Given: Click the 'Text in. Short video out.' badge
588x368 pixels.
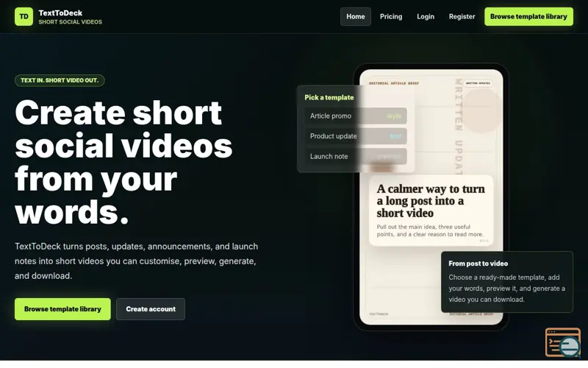Looking at the screenshot, I should pyautogui.click(x=60, y=80).
